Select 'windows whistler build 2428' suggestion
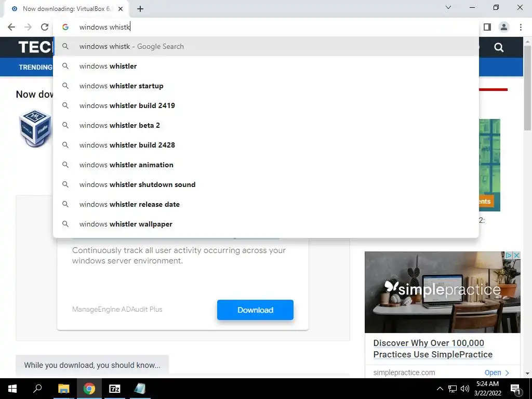532x399 pixels. pyautogui.click(x=266, y=145)
